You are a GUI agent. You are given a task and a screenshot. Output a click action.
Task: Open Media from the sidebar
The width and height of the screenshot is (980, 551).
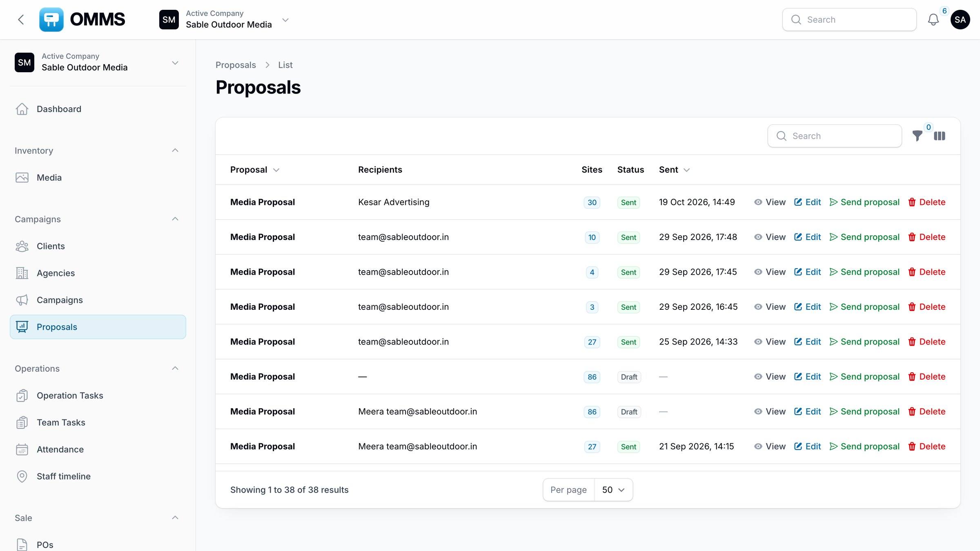coord(98,178)
